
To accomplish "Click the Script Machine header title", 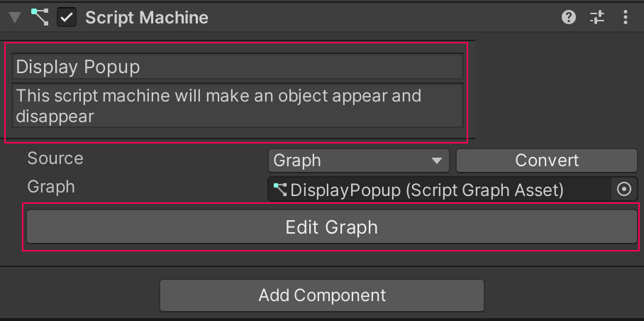I will (x=147, y=18).
